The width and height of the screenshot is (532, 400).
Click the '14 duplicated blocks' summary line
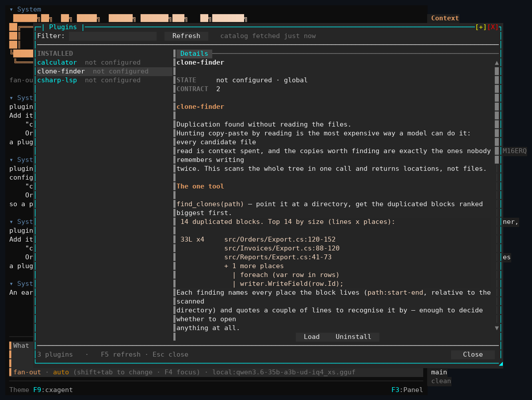coord(288,222)
